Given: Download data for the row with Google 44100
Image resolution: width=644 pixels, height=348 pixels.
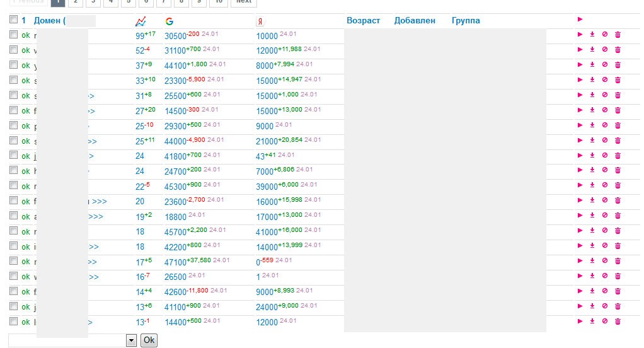Looking at the screenshot, I should coord(592,65).
